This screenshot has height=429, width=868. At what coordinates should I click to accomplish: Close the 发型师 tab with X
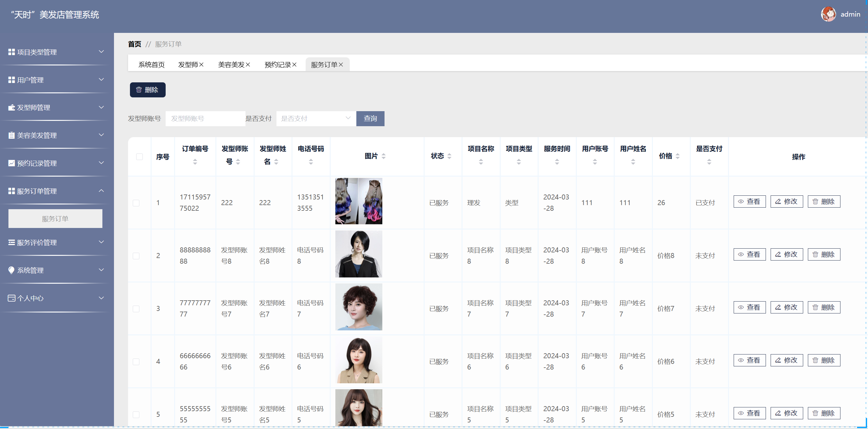click(x=202, y=65)
